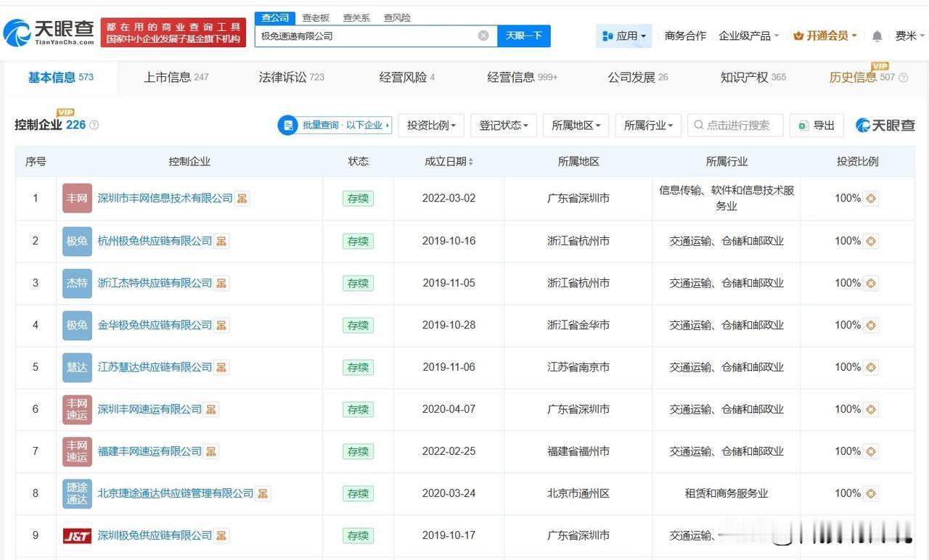Open notifications bell icon
Image resolution: width=929 pixels, height=560 pixels.
tap(877, 36)
